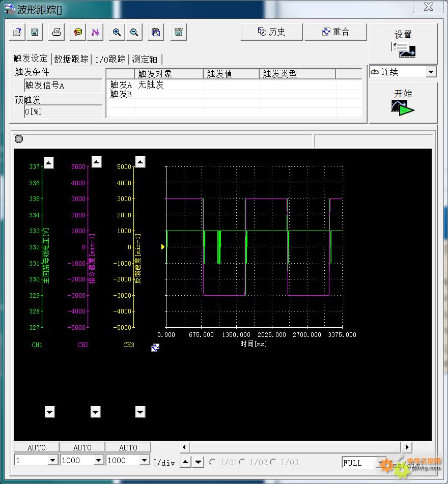
Task: Open the I/O跟踪 tab
Action: [x=110, y=59]
